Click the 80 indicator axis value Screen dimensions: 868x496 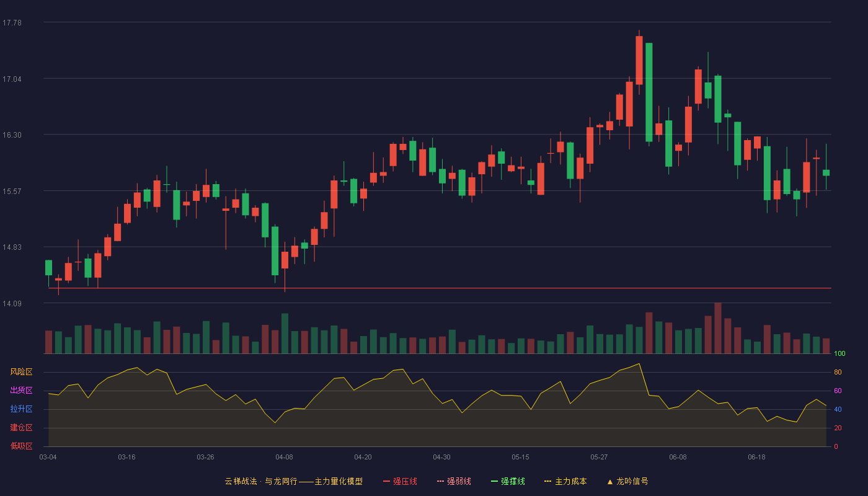pos(838,372)
